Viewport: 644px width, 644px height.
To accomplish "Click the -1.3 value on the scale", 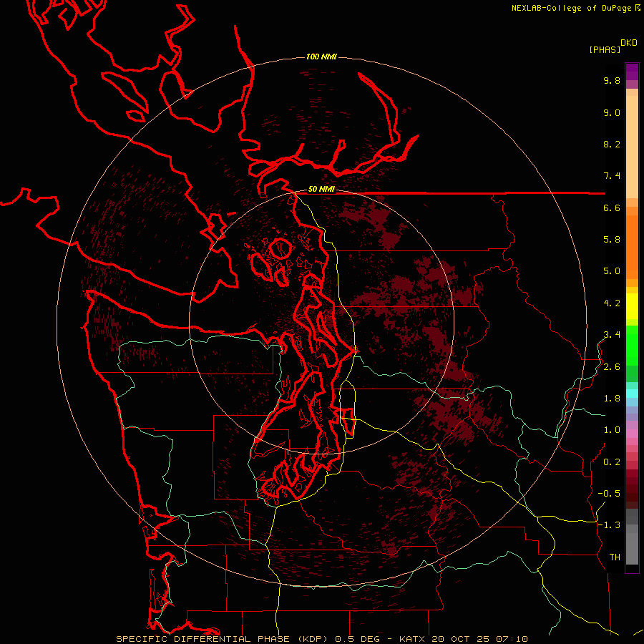I will pos(609,525).
